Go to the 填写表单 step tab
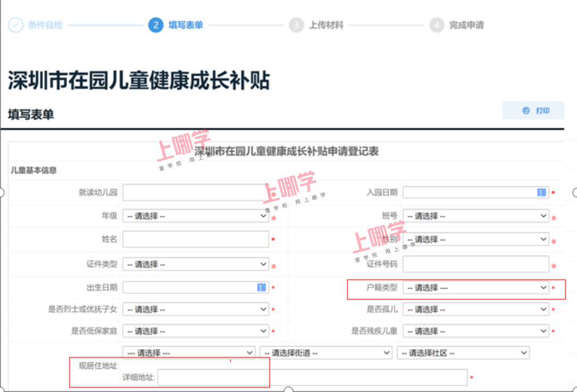The width and height of the screenshot is (577, 392). pos(185,25)
